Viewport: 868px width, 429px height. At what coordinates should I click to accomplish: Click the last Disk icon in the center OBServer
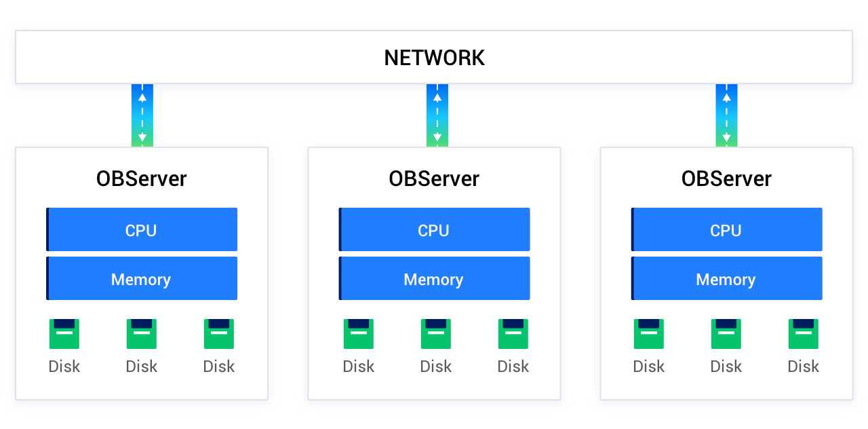point(513,333)
